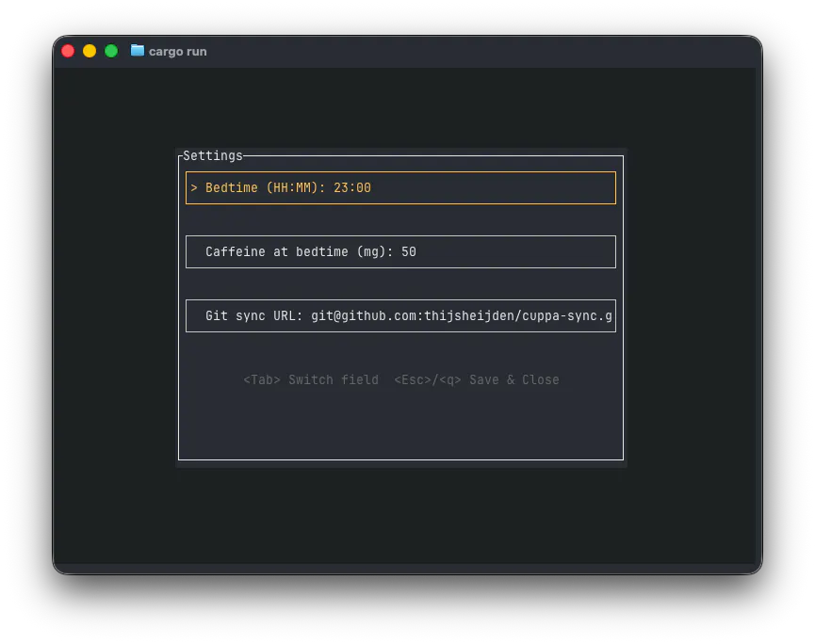Click the folder icon in the title bar
The width and height of the screenshot is (815, 644).
[138, 51]
